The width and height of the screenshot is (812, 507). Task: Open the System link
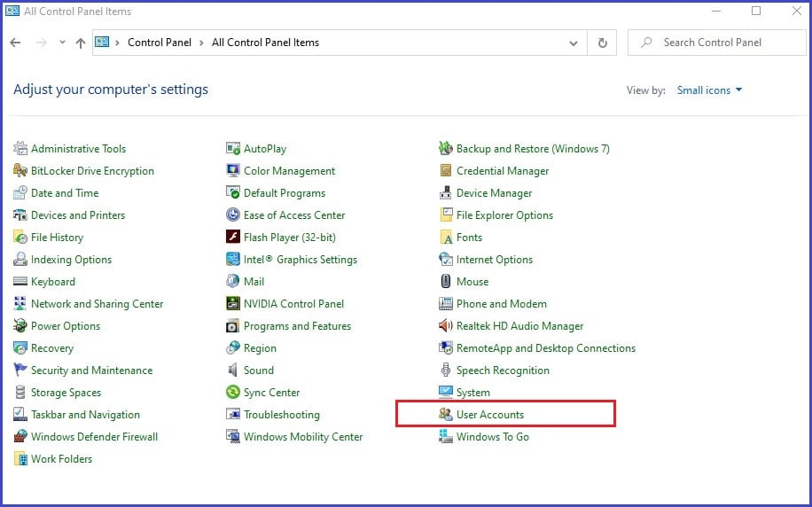[472, 393]
